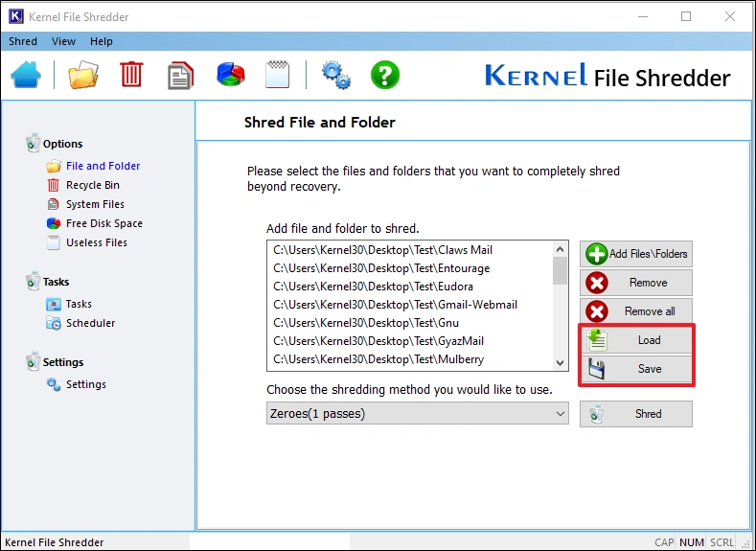Click the Add Files\Folders button
The image size is (756, 551).
pos(636,254)
